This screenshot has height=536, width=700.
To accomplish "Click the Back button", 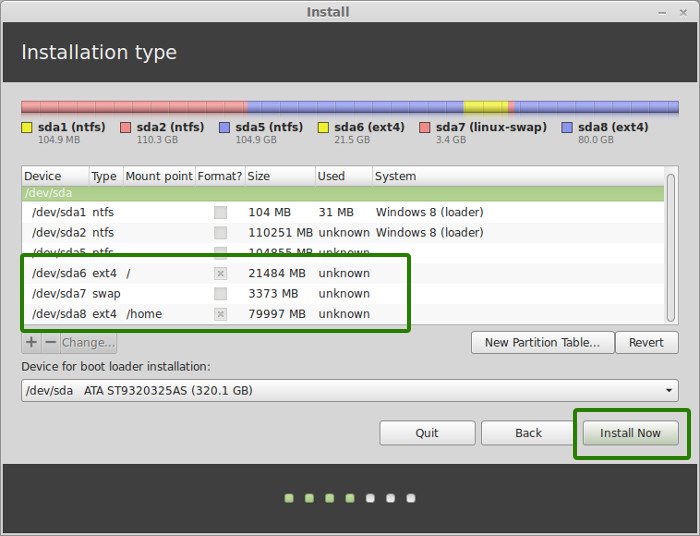I will 528,433.
